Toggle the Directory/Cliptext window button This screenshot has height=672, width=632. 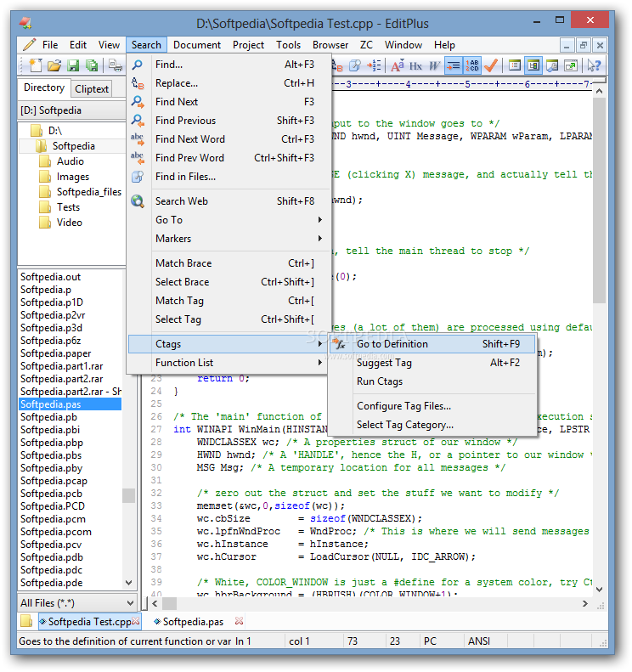(x=533, y=65)
